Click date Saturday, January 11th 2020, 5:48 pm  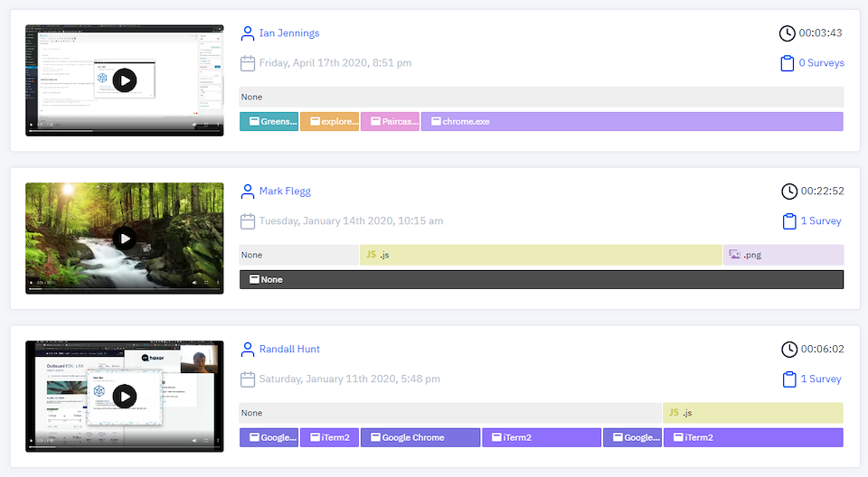[x=350, y=379]
